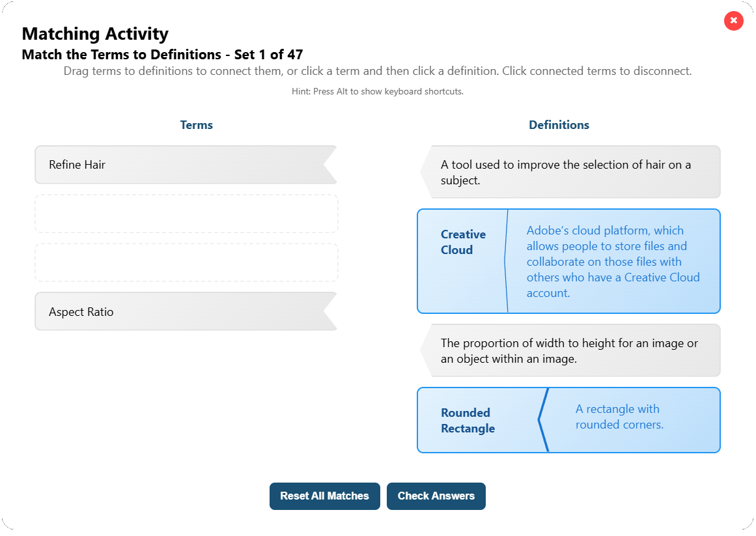Click the Rounded Rectangle term label
This screenshot has width=756, height=536.
pos(468,419)
